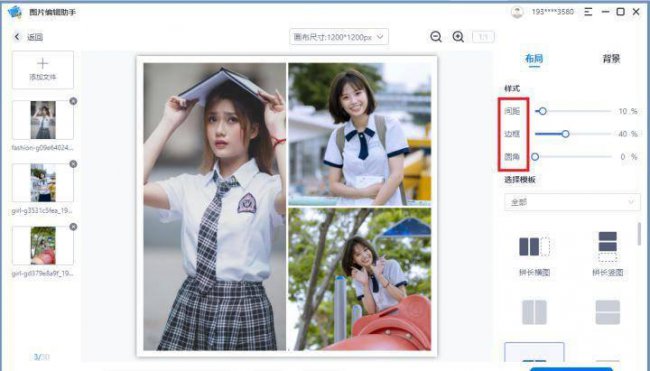Select the girl with book photo in collage
The height and width of the screenshot is (371, 650).
[214, 206]
